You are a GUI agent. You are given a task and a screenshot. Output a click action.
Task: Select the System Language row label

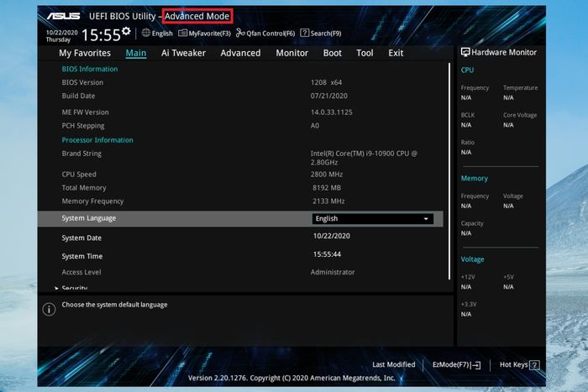click(89, 218)
